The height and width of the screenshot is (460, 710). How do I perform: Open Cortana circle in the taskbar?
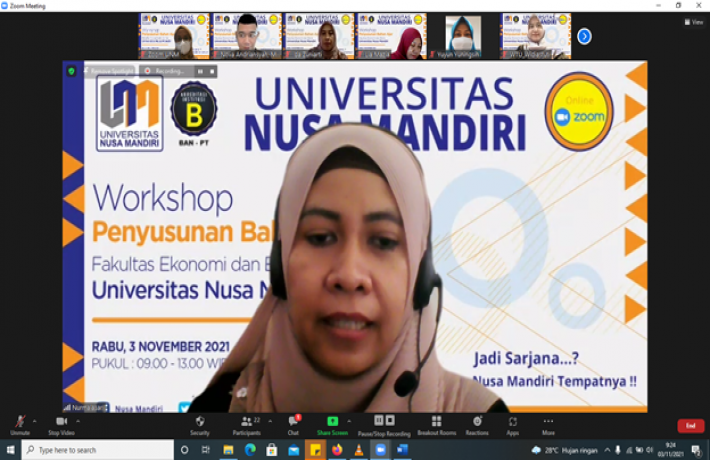(184, 450)
